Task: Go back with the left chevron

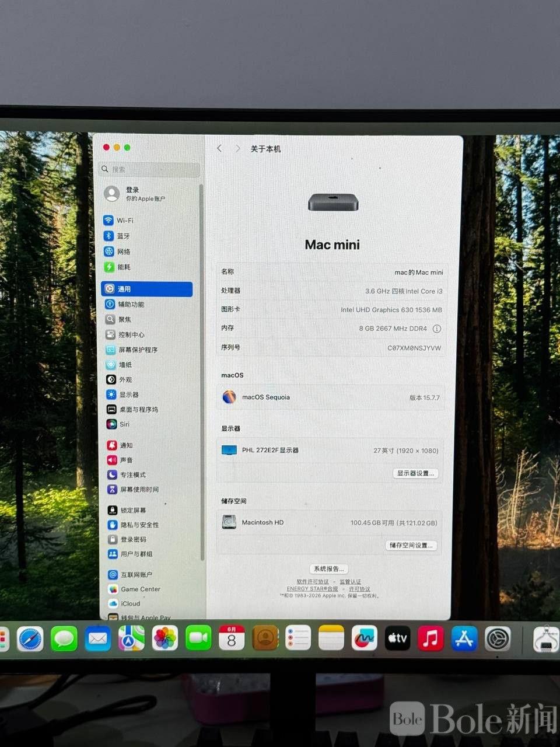Action: 219,149
